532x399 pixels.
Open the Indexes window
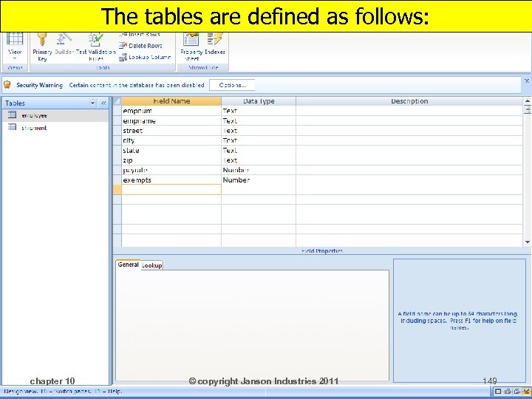[215, 44]
